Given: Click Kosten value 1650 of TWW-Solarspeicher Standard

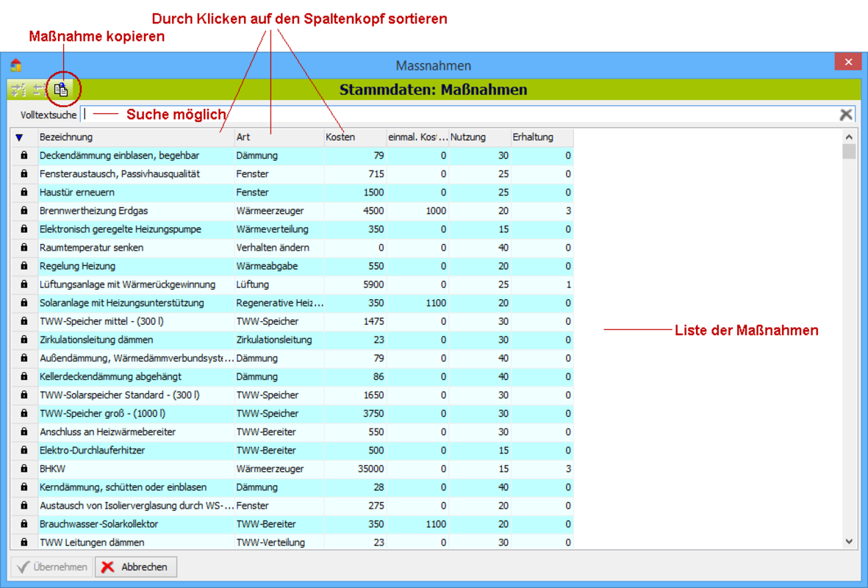Looking at the screenshot, I should pos(373,395).
